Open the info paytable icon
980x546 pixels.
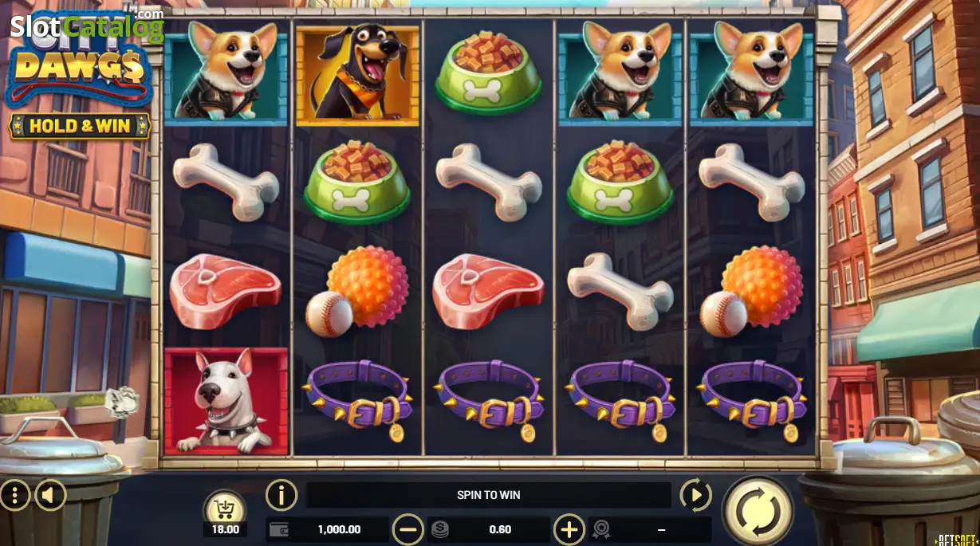[x=281, y=495]
